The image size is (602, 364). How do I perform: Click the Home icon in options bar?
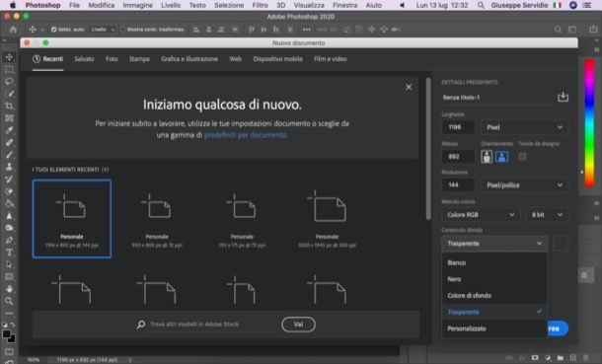click(x=13, y=30)
